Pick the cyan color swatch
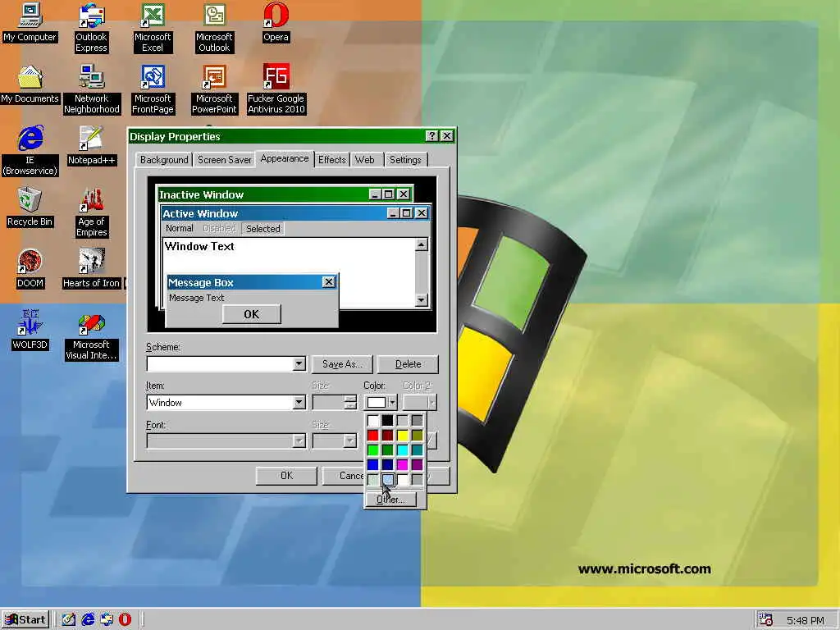The width and height of the screenshot is (840, 630). click(402, 450)
